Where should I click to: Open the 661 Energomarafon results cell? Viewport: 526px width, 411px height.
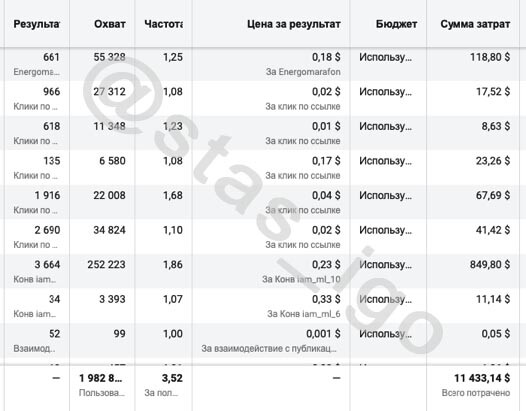click(37, 64)
